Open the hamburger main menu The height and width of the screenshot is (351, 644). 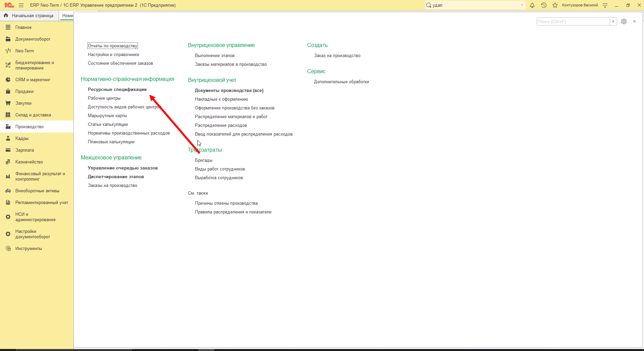21,5
